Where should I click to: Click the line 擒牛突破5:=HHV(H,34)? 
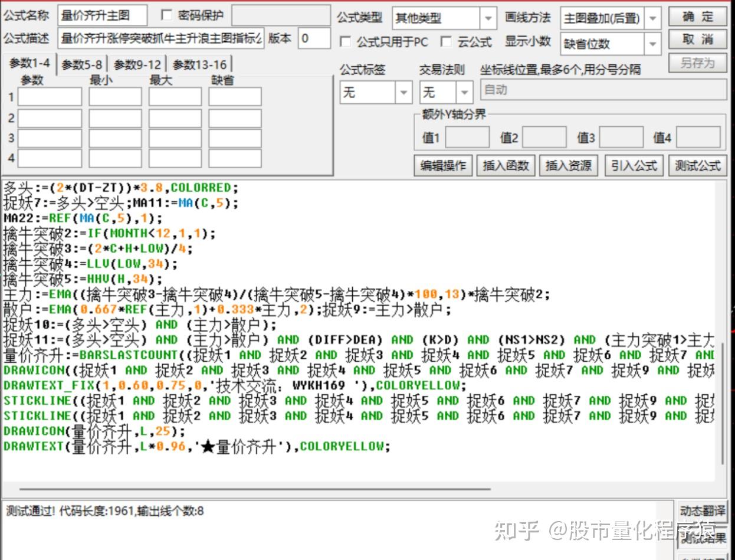click(83, 279)
